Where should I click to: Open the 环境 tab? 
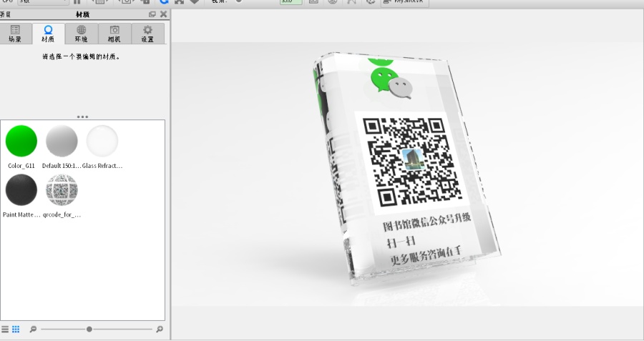(x=82, y=34)
